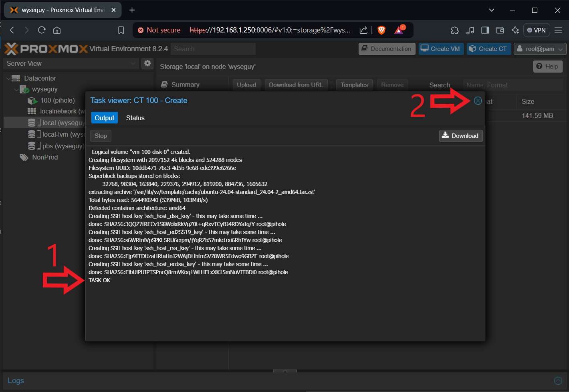
Task: Click the tree settings gear icon
Action: point(147,63)
